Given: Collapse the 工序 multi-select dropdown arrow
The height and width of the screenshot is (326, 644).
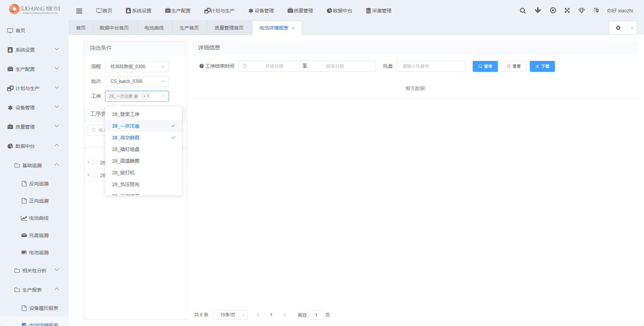Looking at the screenshot, I should [163, 96].
